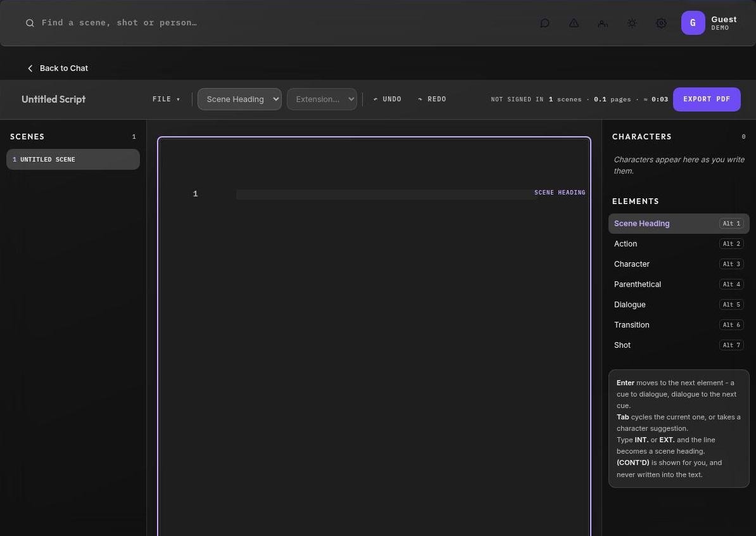Rename the Untitled Script title
Screen dimensions: 756x536
click(x=54, y=99)
